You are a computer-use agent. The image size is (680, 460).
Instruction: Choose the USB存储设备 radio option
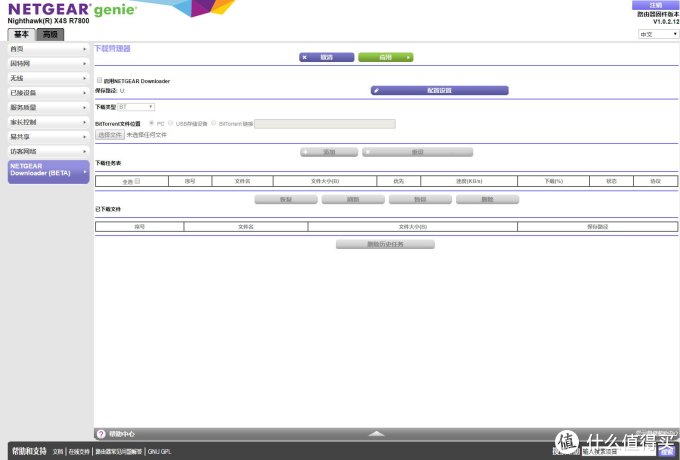[171, 124]
